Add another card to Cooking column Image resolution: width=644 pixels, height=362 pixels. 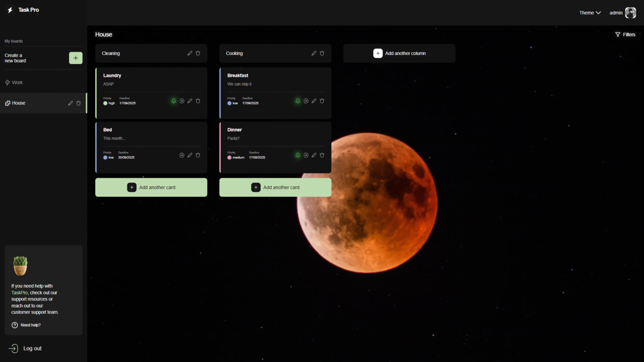point(275,187)
